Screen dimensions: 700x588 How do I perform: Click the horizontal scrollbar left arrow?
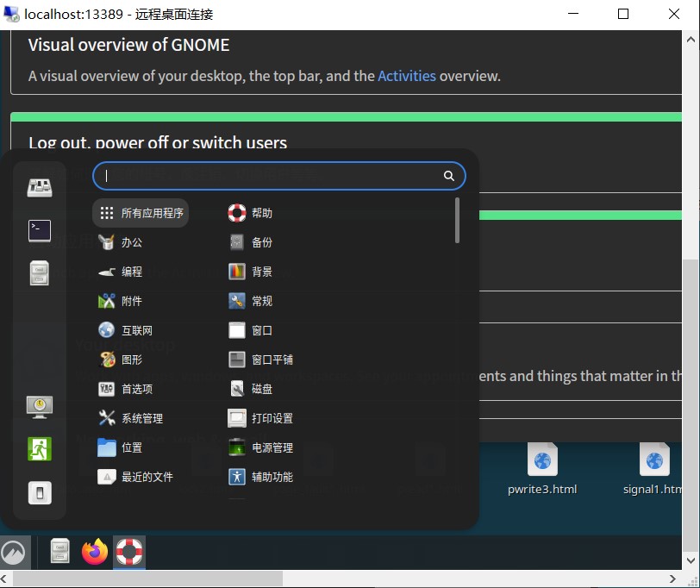tap(4, 579)
